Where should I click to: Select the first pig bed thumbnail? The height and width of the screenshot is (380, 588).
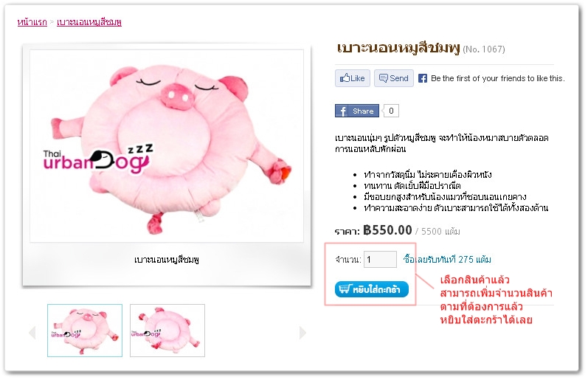(x=85, y=330)
